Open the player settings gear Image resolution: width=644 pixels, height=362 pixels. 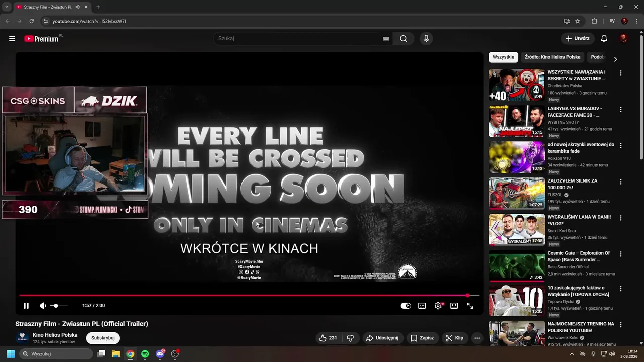click(x=438, y=306)
